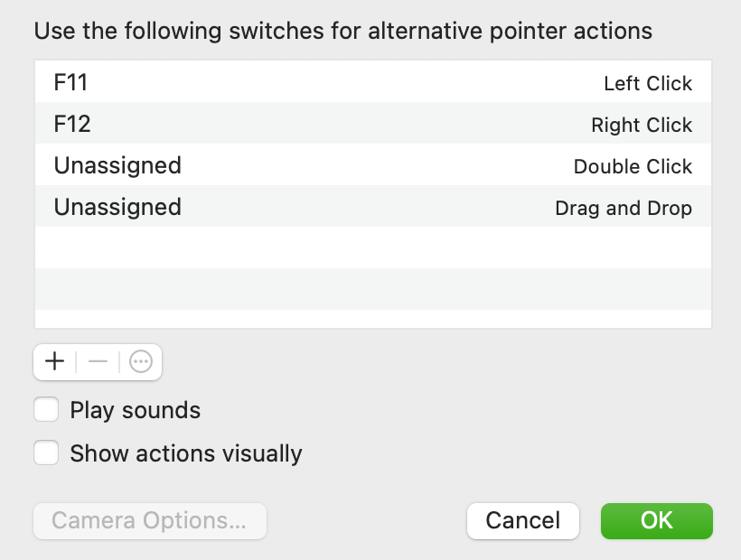
Task: Click the Play sounds label text
Action: coord(136,410)
